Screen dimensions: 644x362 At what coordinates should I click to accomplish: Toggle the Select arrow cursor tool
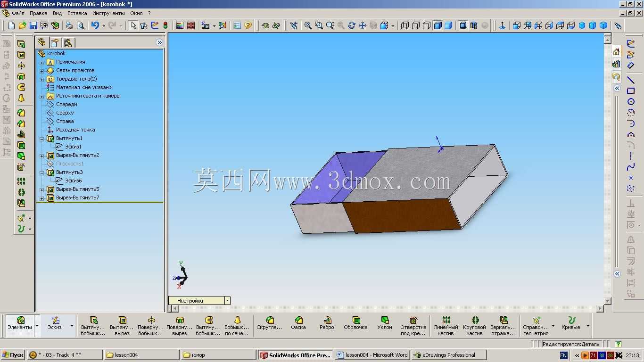tap(133, 25)
